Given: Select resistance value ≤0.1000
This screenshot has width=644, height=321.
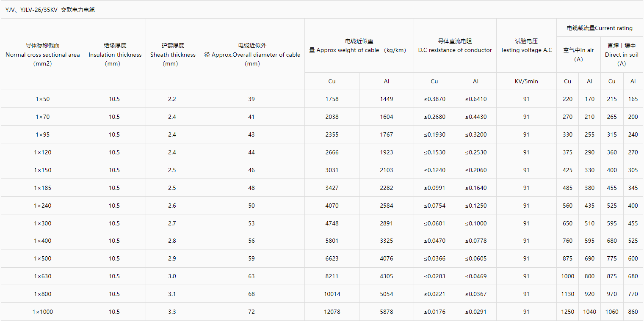Looking at the screenshot, I should click(x=475, y=223).
